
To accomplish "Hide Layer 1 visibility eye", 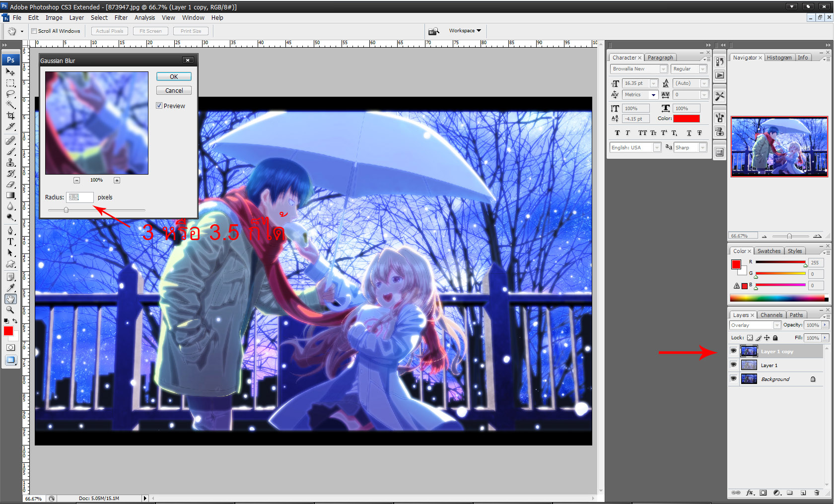I will [733, 365].
